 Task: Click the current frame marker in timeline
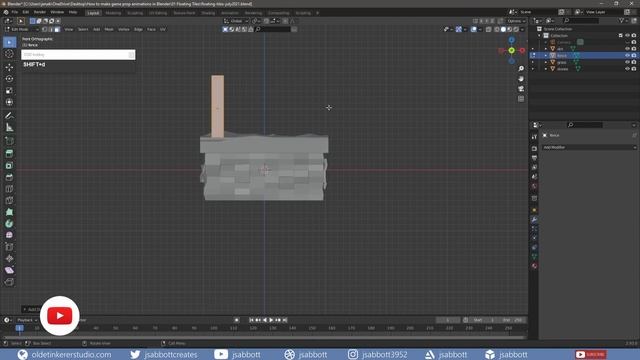pyautogui.click(x=19, y=328)
